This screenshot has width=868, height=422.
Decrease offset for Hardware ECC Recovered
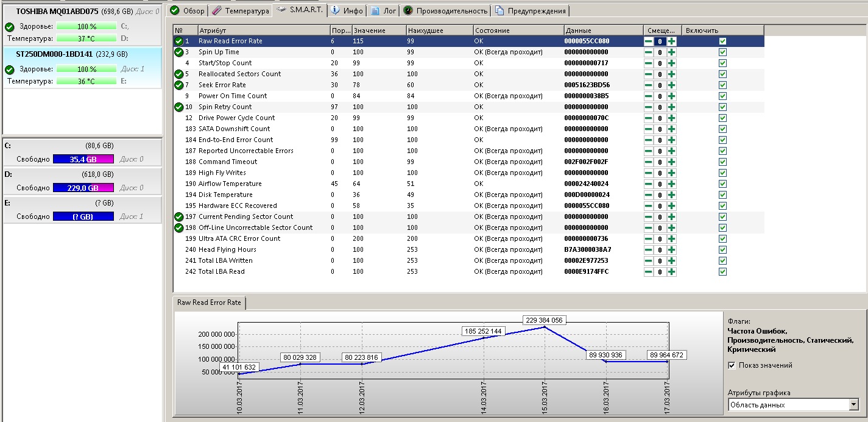coord(649,206)
